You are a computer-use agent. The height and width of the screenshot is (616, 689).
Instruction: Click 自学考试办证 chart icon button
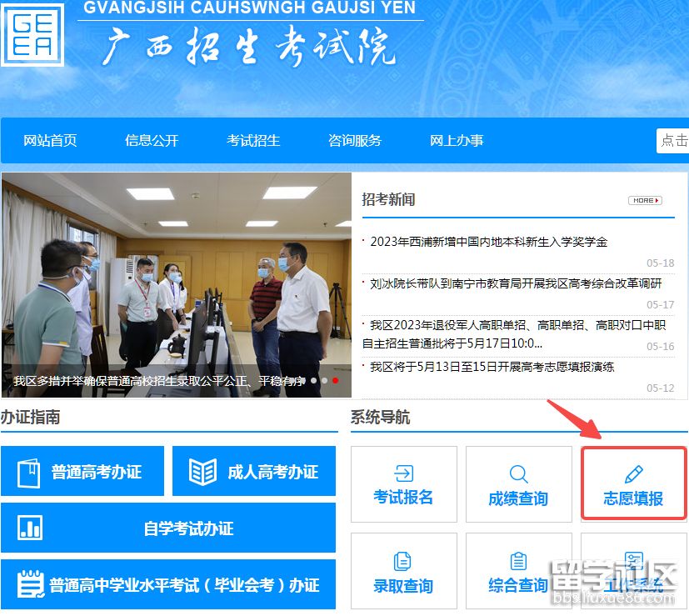coord(167,528)
